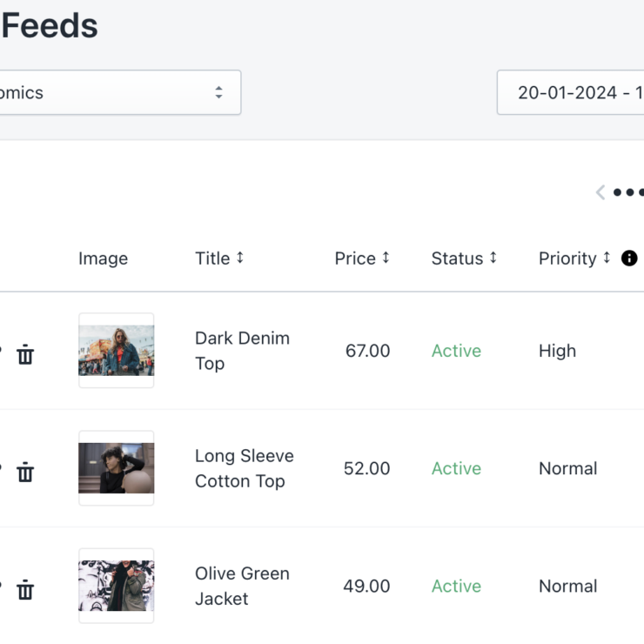The width and height of the screenshot is (644, 644).
Task: Click the High priority value
Action: point(557,352)
